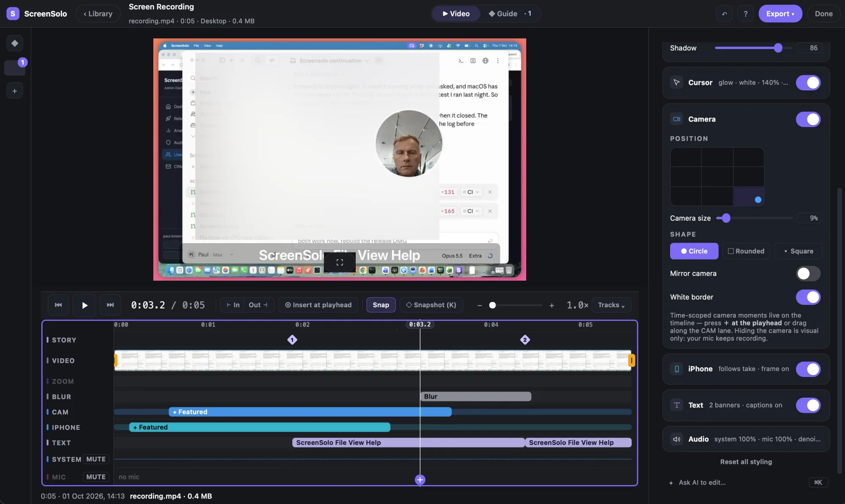Play the recording
Screen dimensions: 845x504
(x=84, y=305)
